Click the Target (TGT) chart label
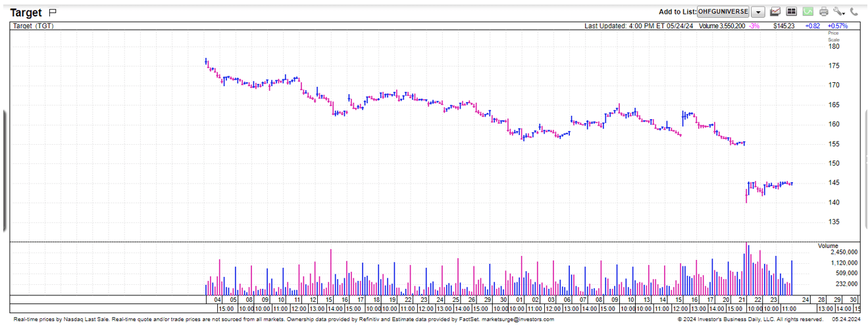The image size is (868, 327). pyautogui.click(x=34, y=26)
